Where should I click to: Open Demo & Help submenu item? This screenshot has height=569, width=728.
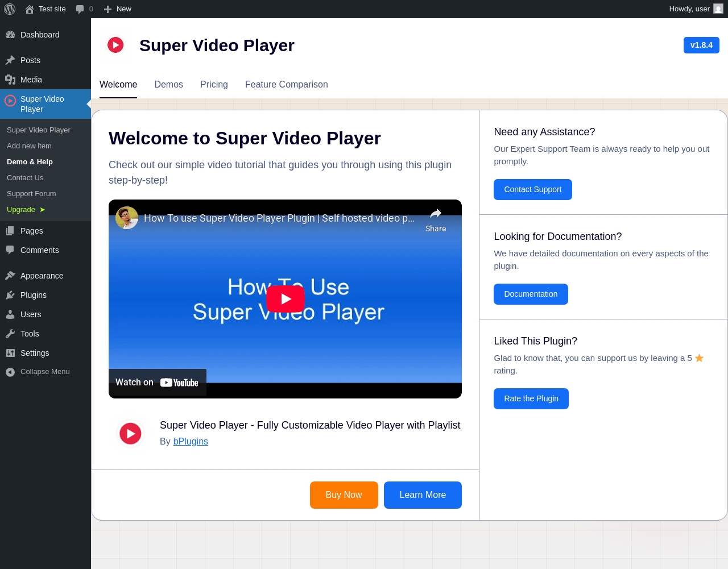[x=30, y=162]
